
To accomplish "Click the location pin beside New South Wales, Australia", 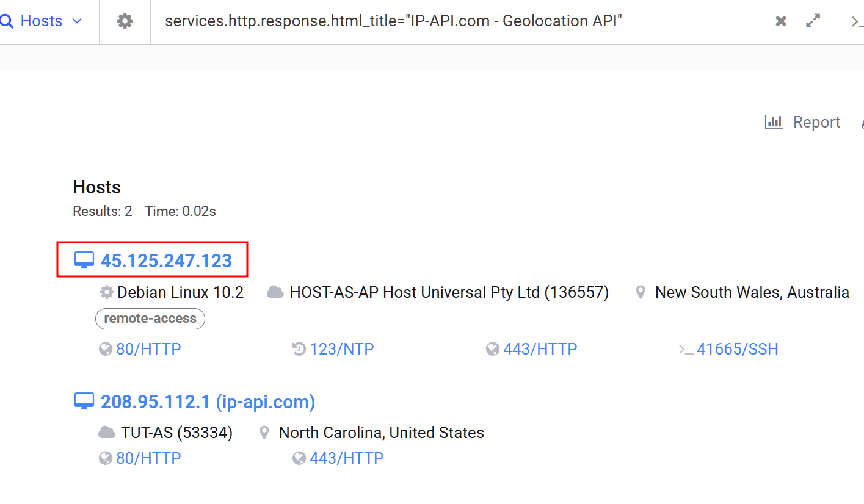I will click(640, 292).
